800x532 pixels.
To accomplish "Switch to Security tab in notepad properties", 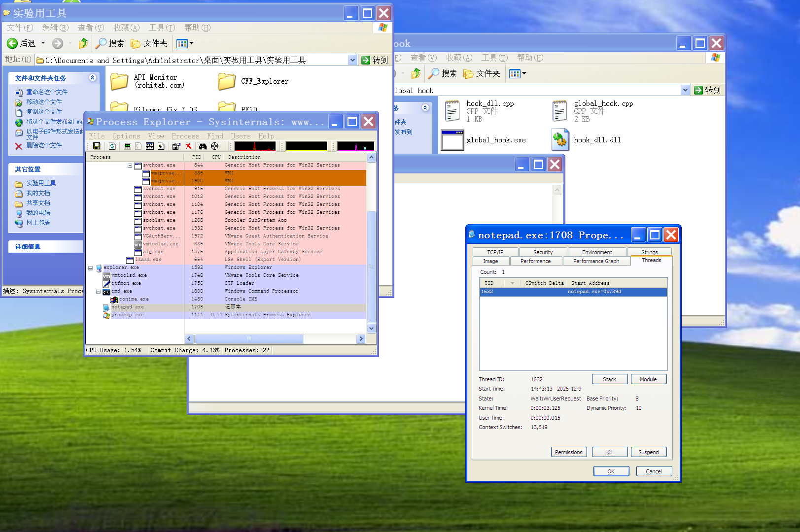I will [543, 252].
